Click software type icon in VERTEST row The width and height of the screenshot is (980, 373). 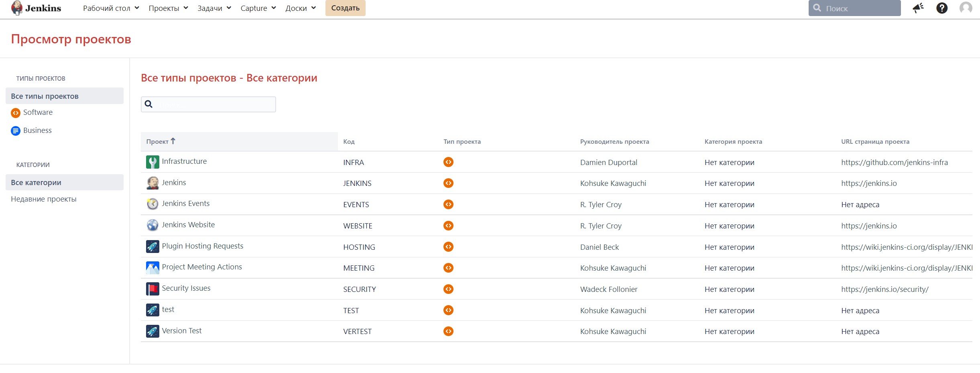coord(448,331)
